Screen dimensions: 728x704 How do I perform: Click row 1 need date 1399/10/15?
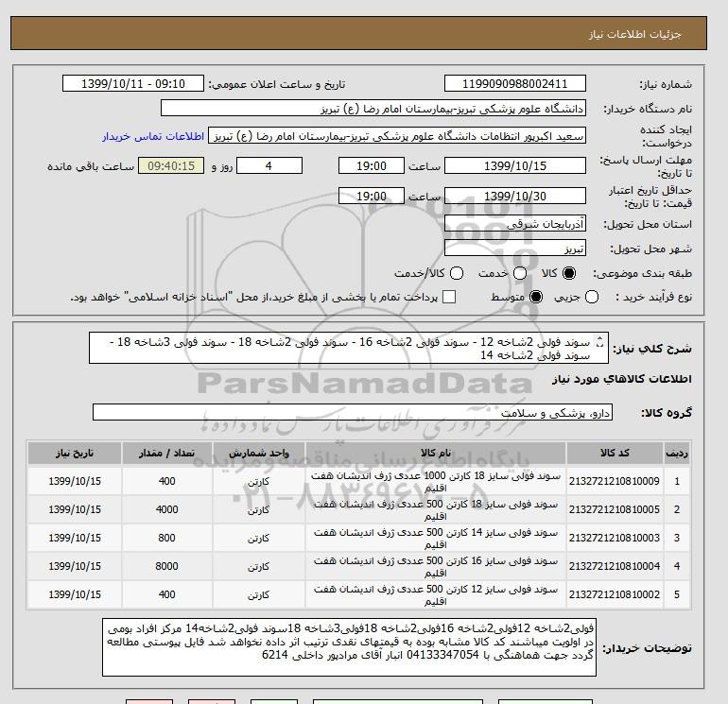pyautogui.click(x=75, y=481)
